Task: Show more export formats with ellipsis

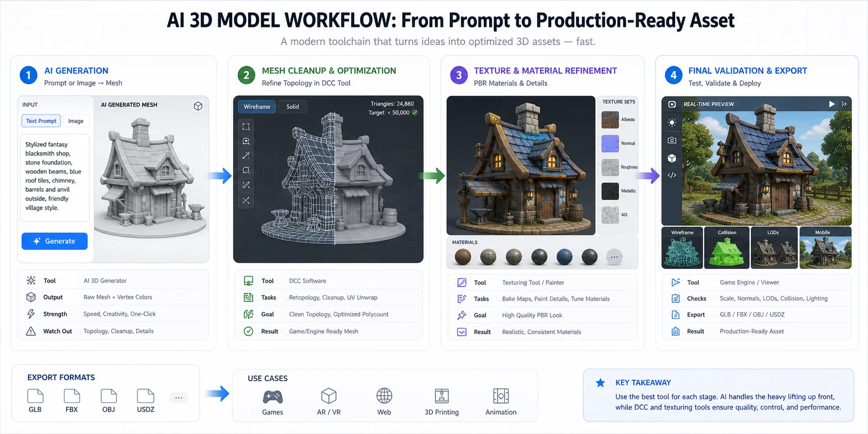Action: coord(179,398)
